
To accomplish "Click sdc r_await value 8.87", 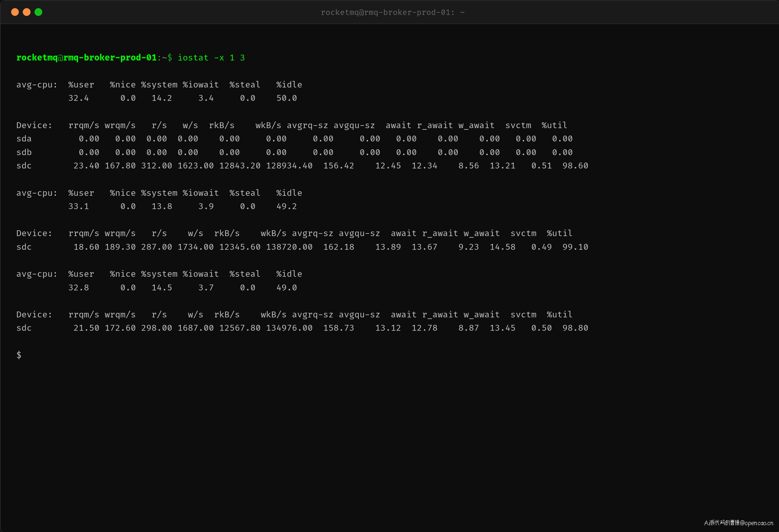I will pos(469,328).
